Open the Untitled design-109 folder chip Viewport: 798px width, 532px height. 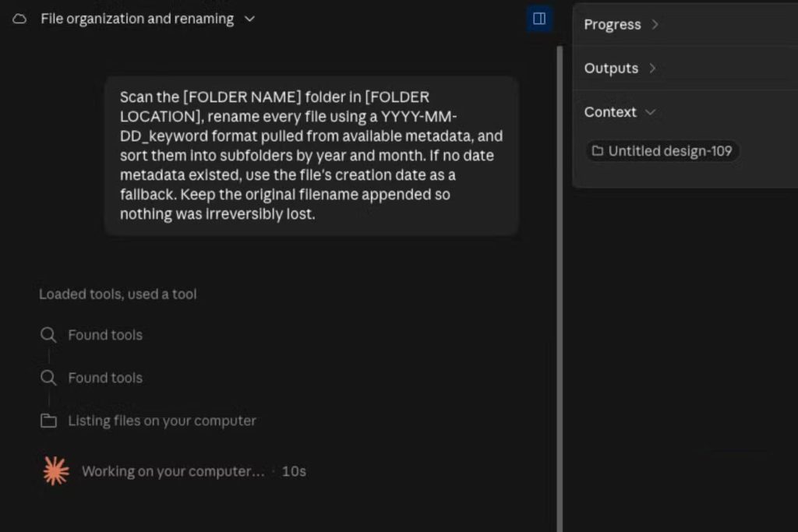(662, 151)
